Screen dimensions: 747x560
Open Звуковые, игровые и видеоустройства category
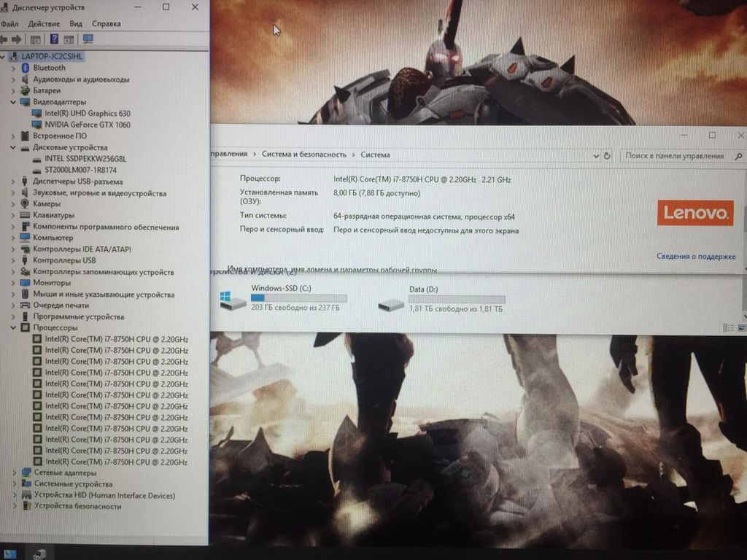coord(99,193)
